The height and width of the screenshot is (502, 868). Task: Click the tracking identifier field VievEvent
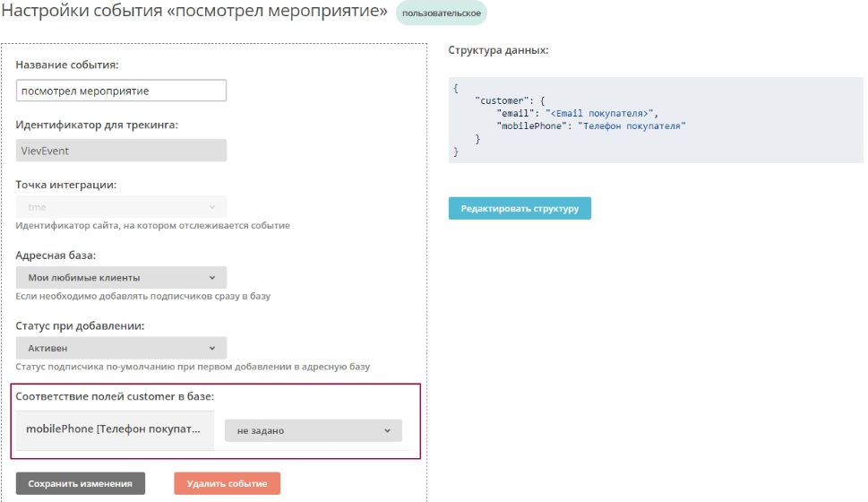[121, 151]
